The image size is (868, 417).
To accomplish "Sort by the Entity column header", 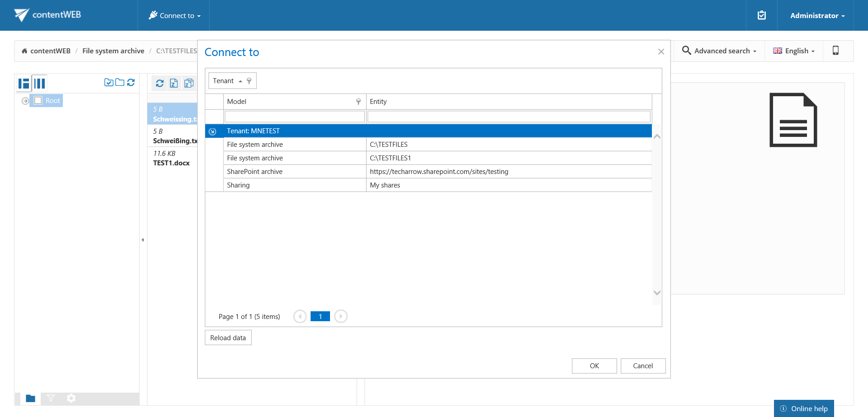I will 509,102.
